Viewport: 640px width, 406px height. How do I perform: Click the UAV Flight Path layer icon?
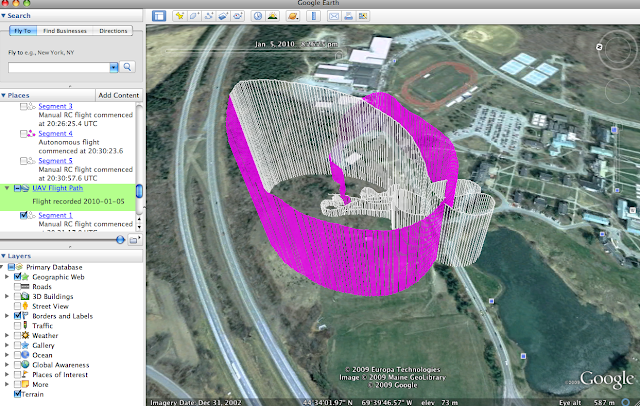tap(25, 188)
